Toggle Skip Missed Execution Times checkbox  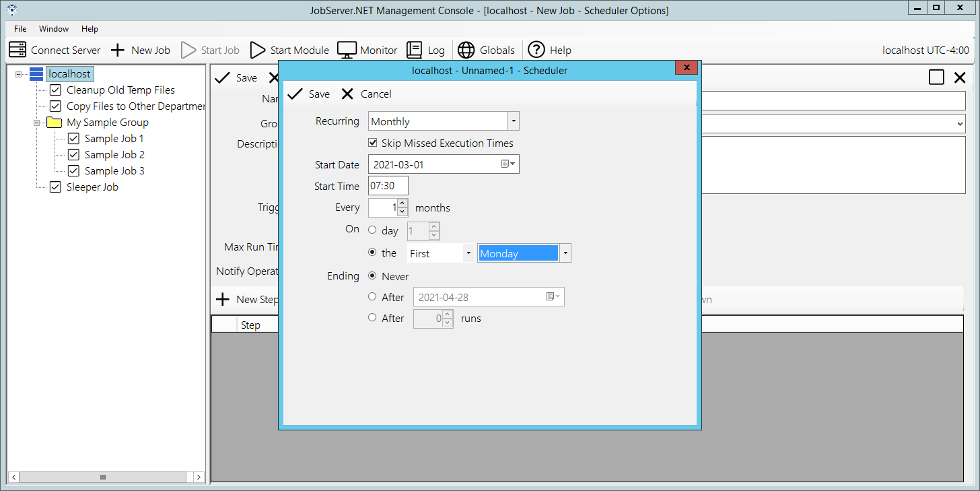tap(373, 143)
